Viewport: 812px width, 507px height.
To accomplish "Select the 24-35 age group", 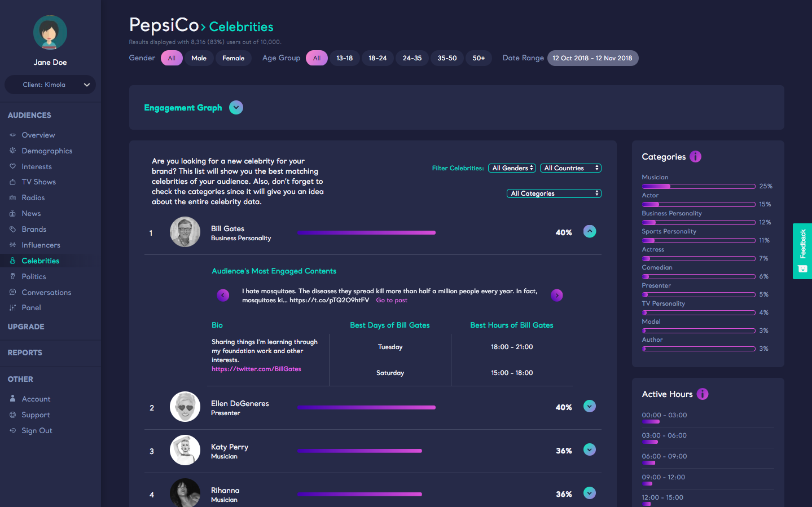I will pyautogui.click(x=412, y=58).
